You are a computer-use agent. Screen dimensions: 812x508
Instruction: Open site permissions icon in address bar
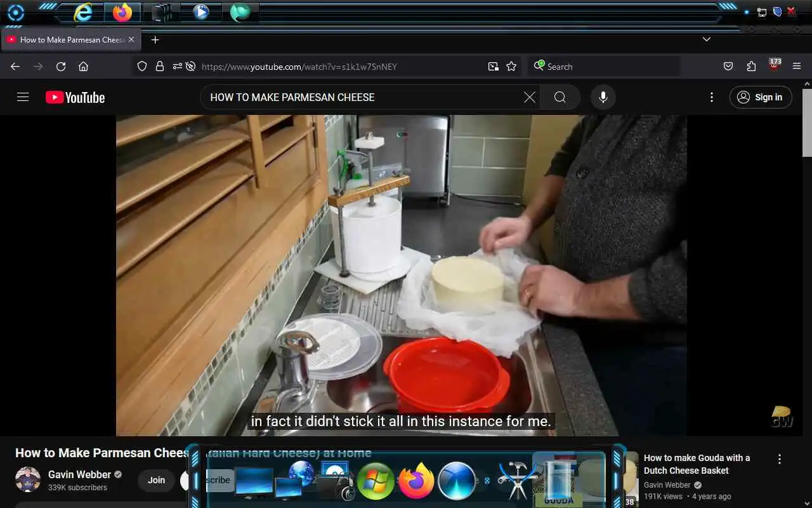[177, 66]
